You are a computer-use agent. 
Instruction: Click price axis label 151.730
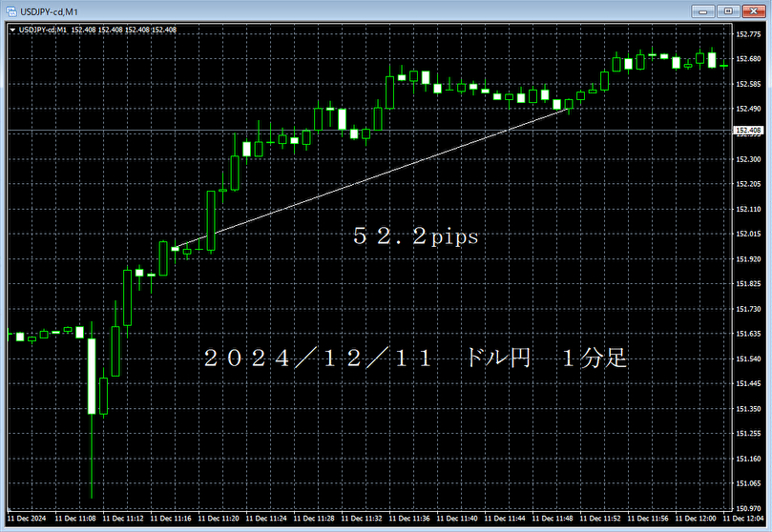click(x=748, y=309)
